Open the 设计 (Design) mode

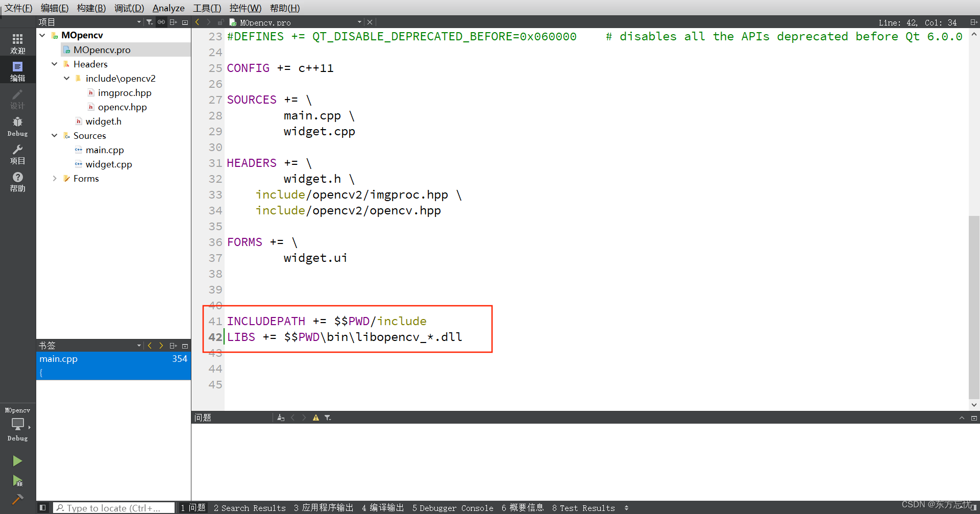click(x=17, y=99)
